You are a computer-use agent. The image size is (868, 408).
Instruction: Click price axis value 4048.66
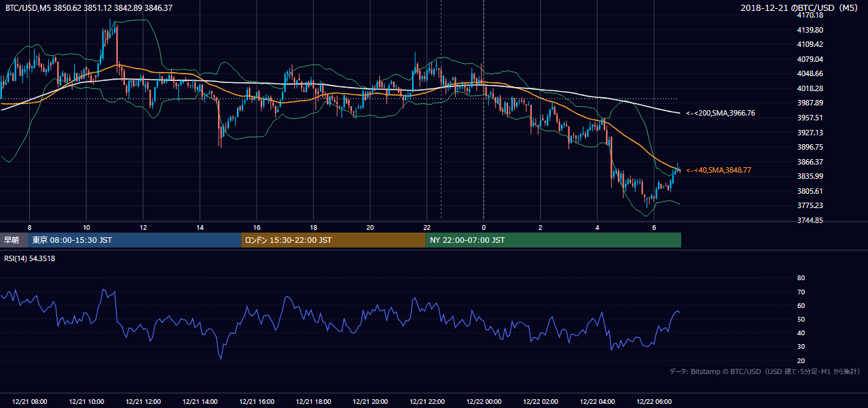pos(810,73)
